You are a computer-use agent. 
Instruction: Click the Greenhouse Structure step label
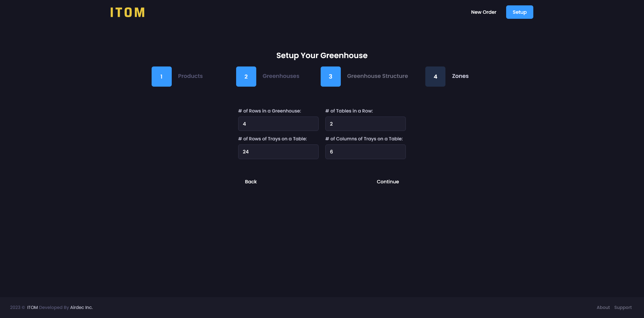377,76
